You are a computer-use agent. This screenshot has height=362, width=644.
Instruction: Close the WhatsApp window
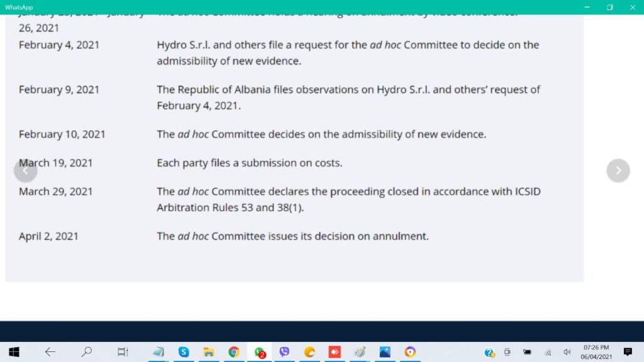click(x=633, y=7)
